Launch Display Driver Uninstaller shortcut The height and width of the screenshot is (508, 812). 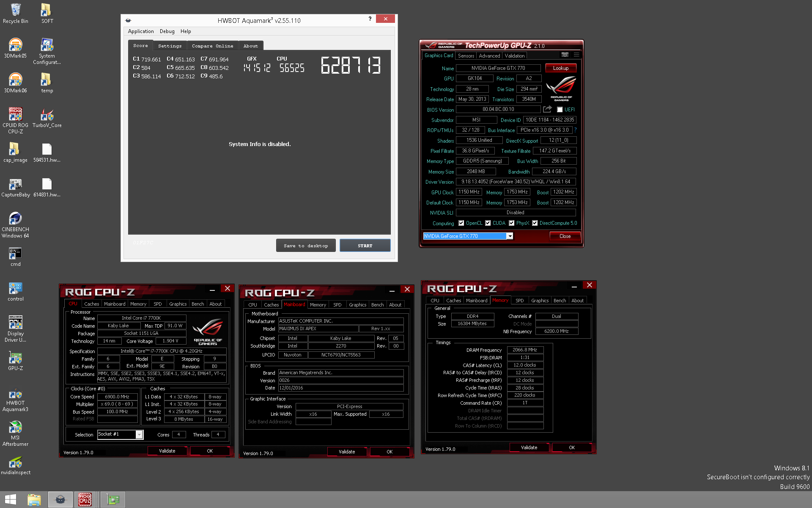click(16, 329)
